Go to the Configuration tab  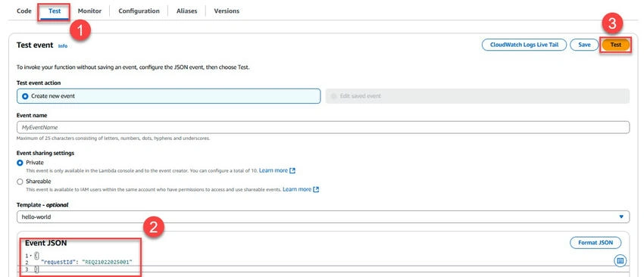coord(139,11)
